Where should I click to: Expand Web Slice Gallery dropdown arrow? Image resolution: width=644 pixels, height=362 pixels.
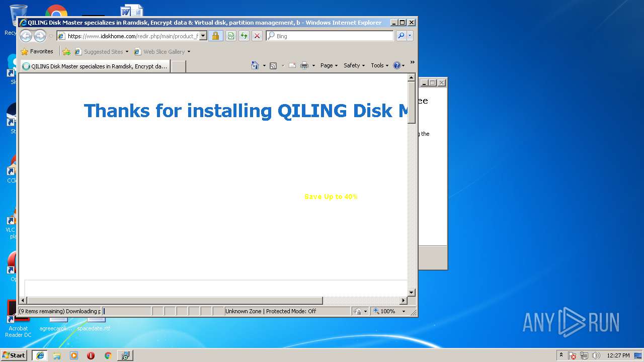(189, 52)
